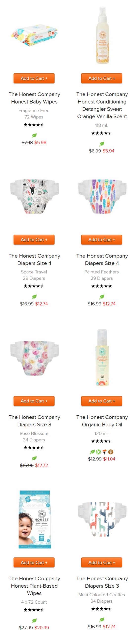Add Organic Body Oil to cart
Viewport: 138px width, 644px height.
[102, 401]
